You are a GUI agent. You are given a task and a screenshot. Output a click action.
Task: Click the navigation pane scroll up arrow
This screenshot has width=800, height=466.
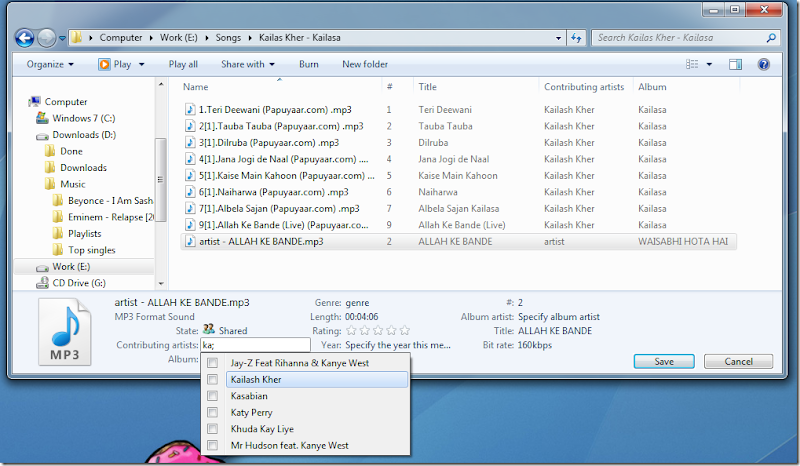(161, 84)
